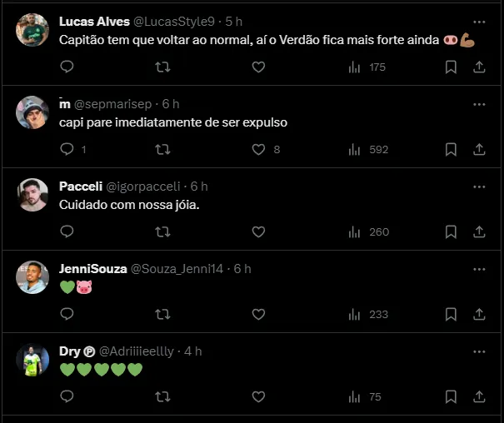Image resolution: width=504 pixels, height=423 pixels.
Task: Open the 6 h timestamp on Pacceli's tweet
Action: tap(199, 187)
